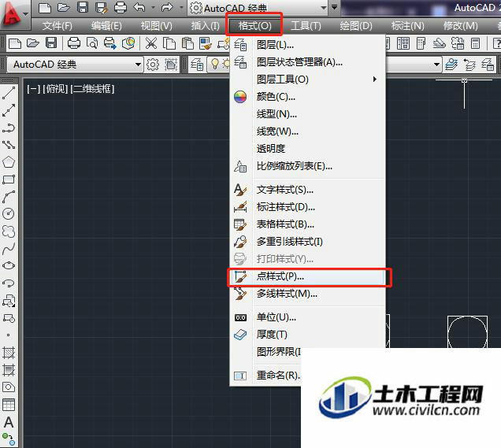
Task: Click the Redo arrow in quick access bar
Action: click(x=167, y=7)
